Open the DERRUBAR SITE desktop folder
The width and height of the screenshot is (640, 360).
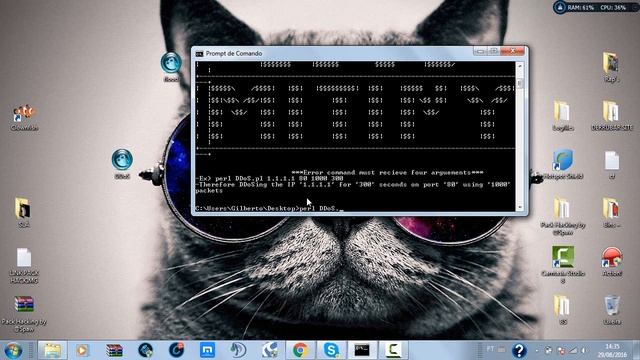tap(611, 116)
